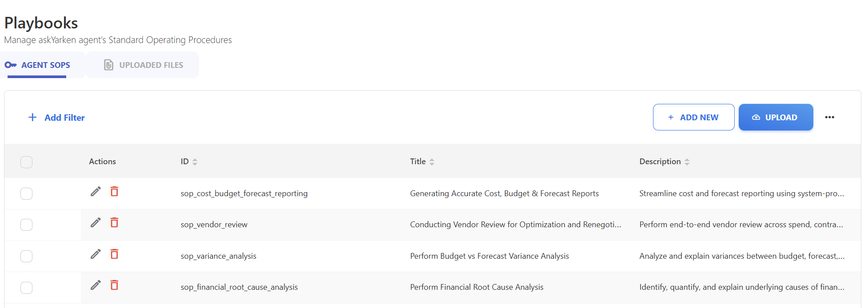Delete the sop_financial_root_cause_analysis row

[114, 285]
